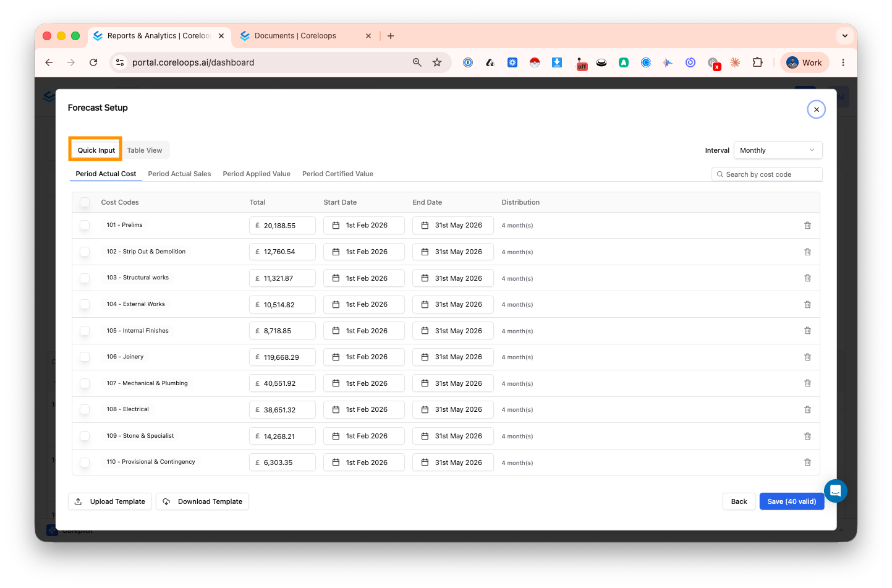Image resolution: width=892 pixels, height=588 pixels.
Task: Click the Upload Template button
Action: pos(110,501)
